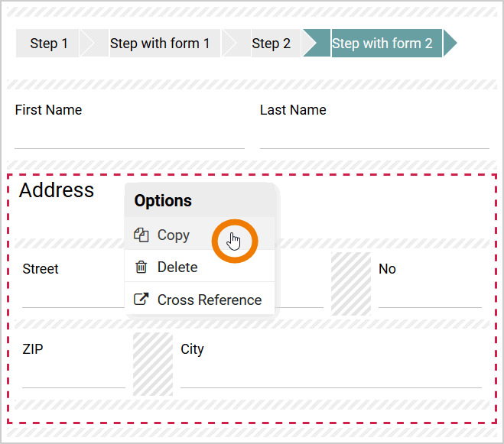
Task: Select Copy from the Options menu
Action: click(x=174, y=235)
